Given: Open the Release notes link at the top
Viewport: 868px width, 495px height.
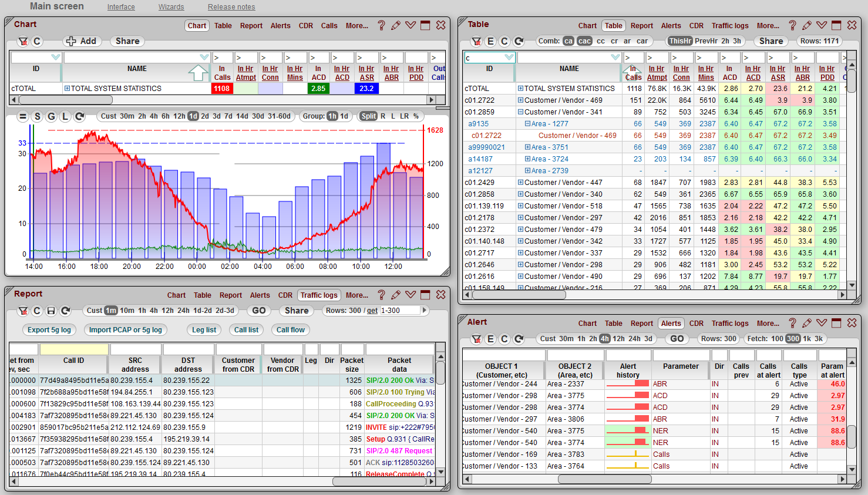Looking at the screenshot, I should 231,6.
